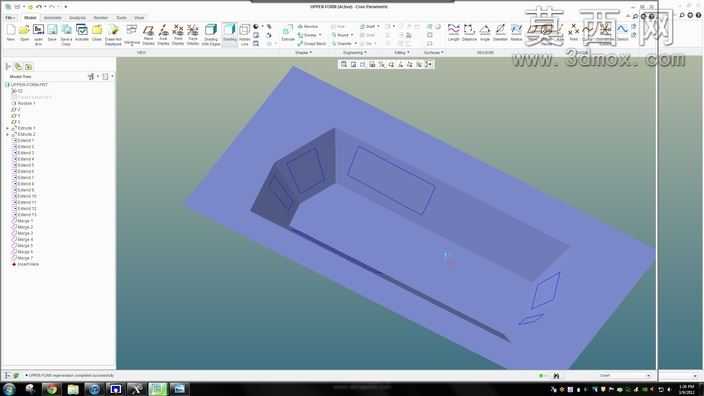Toggle Csys Display

193,31
